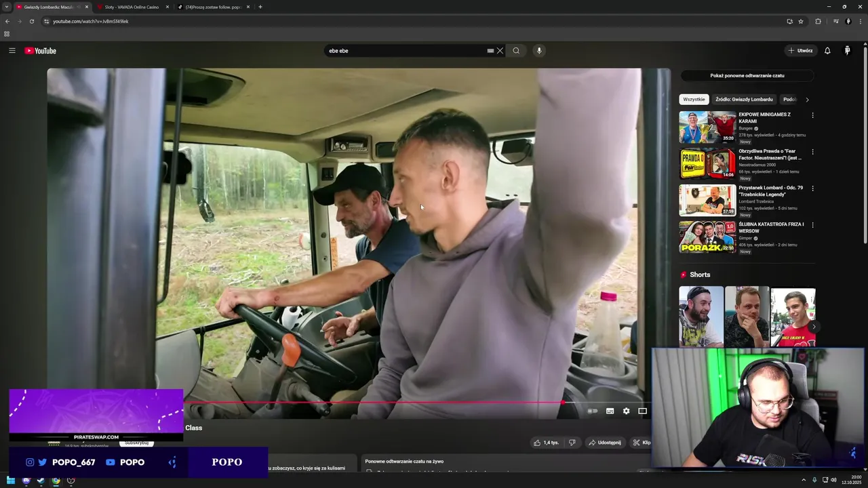Open the YouTube hamburger guide menu
The height and width of the screenshot is (488, 868).
[x=12, y=51]
